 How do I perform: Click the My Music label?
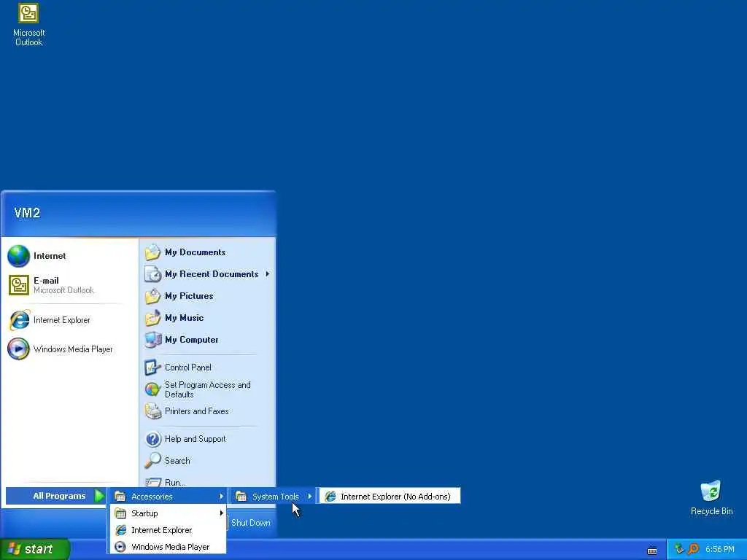coord(184,318)
